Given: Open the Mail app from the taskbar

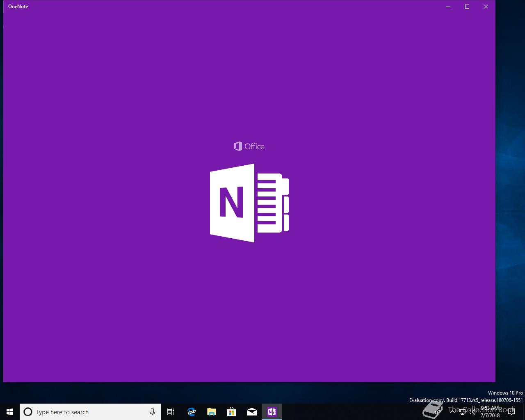Looking at the screenshot, I should point(251,412).
